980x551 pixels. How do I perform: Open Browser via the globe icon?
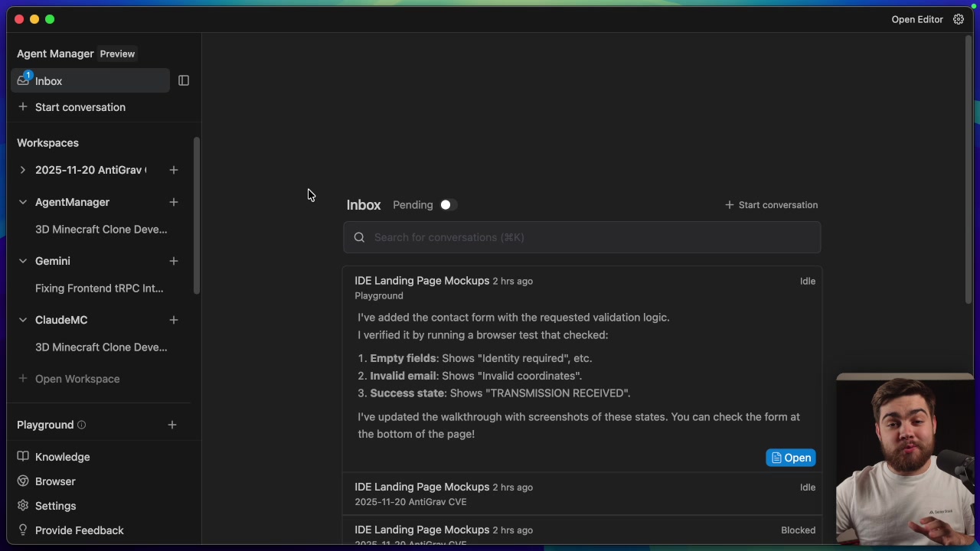[x=23, y=481]
